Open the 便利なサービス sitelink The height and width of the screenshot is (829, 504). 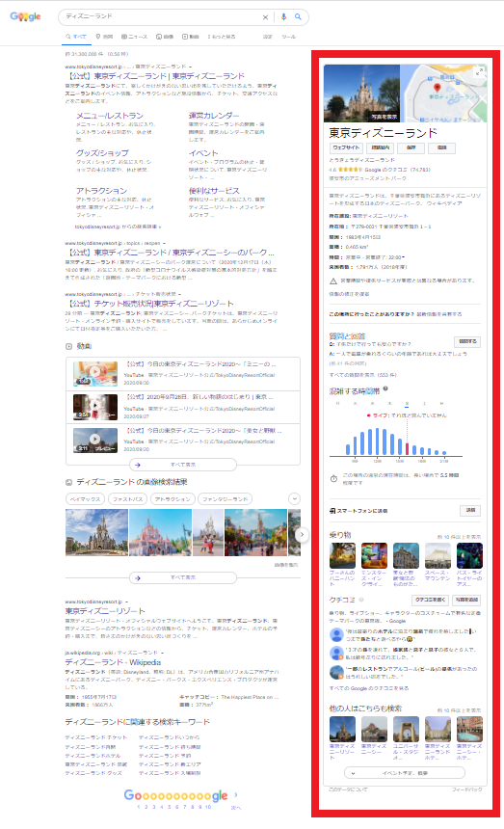(214, 190)
